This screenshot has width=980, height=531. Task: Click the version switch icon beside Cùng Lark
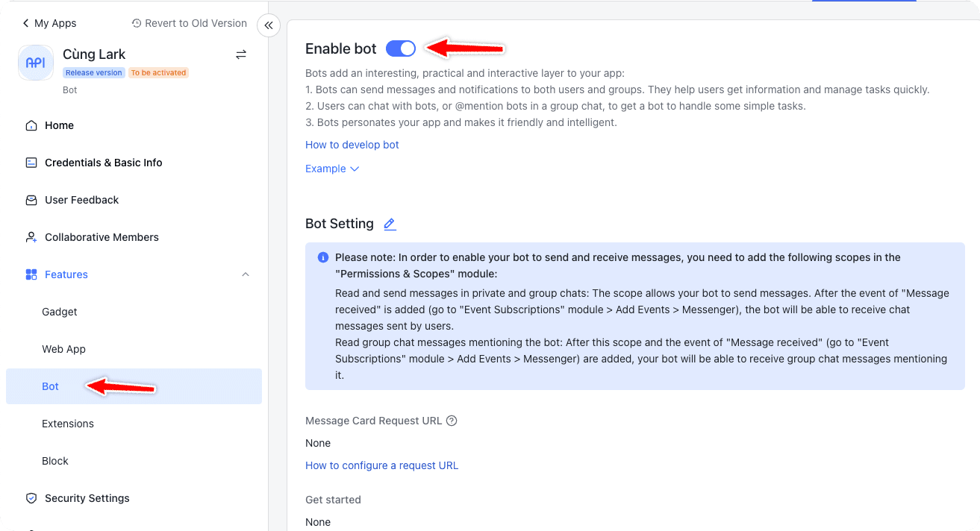click(x=240, y=54)
